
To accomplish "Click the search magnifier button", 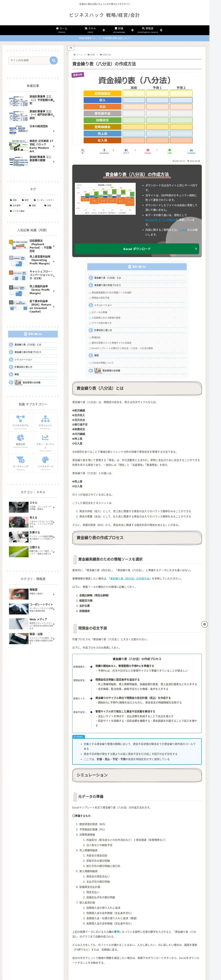I will (53, 60).
